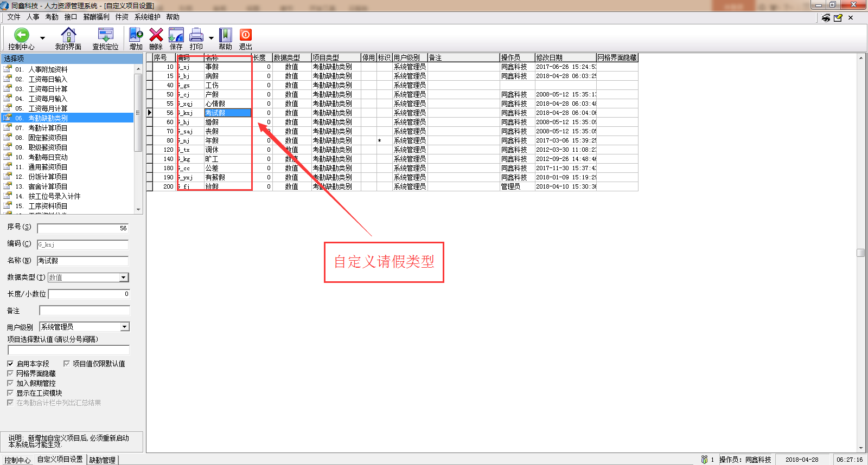Toggle the 网格界面隐藏 checkbox
This screenshot has width=868, height=465.
(x=10, y=373)
